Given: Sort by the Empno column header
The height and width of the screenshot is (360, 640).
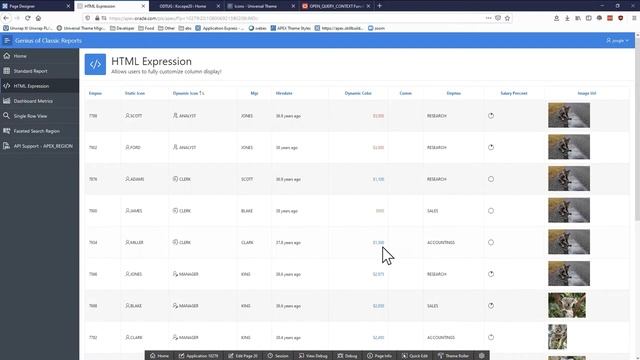Looking at the screenshot, I should tap(95, 93).
